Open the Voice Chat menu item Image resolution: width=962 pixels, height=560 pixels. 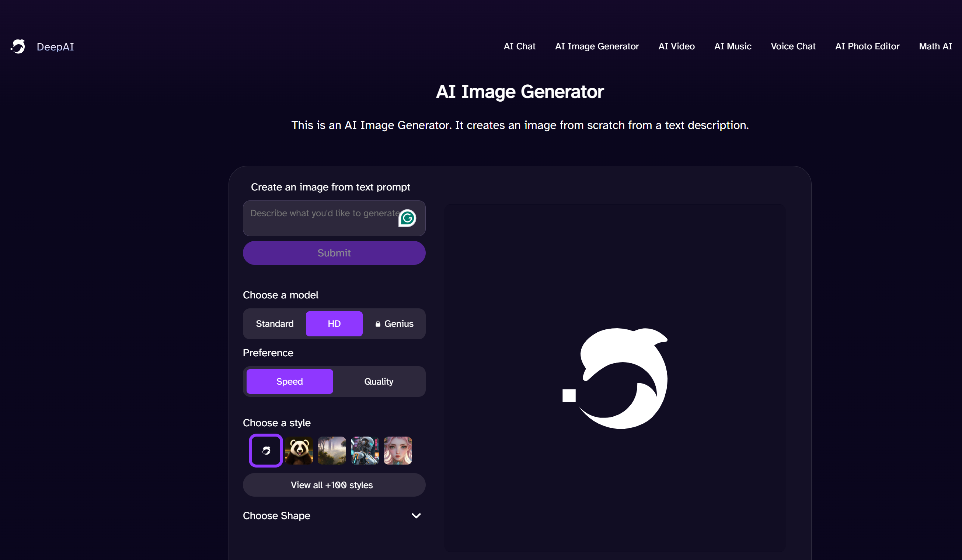coord(793,46)
